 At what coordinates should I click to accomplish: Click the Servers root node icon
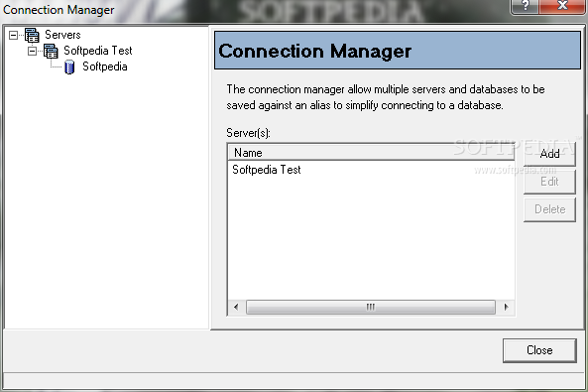32,36
